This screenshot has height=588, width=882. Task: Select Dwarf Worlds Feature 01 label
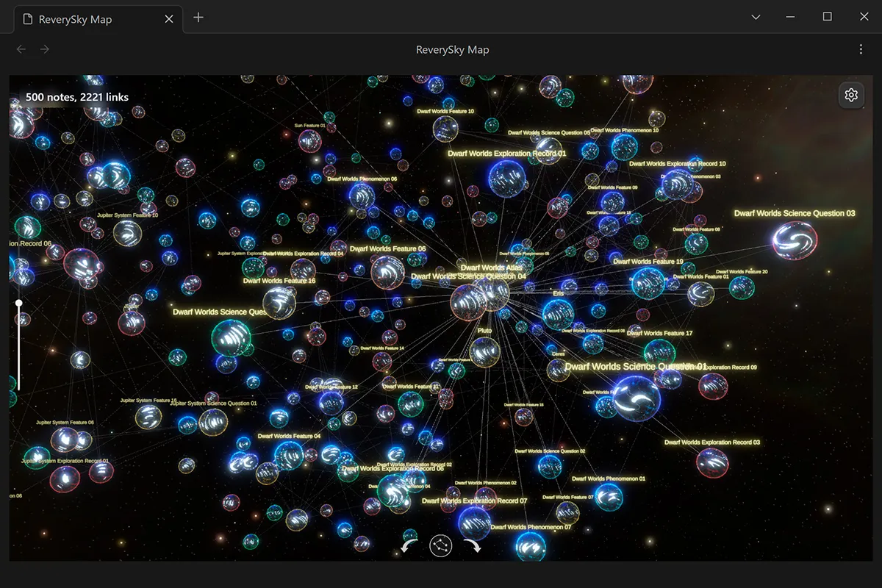click(x=700, y=276)
